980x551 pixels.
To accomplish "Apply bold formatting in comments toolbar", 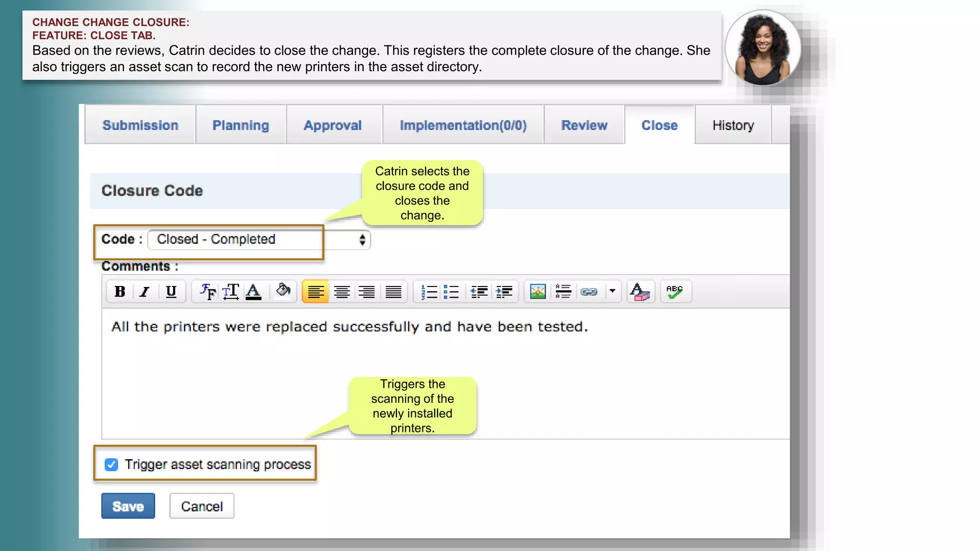I will pos(120,291).
